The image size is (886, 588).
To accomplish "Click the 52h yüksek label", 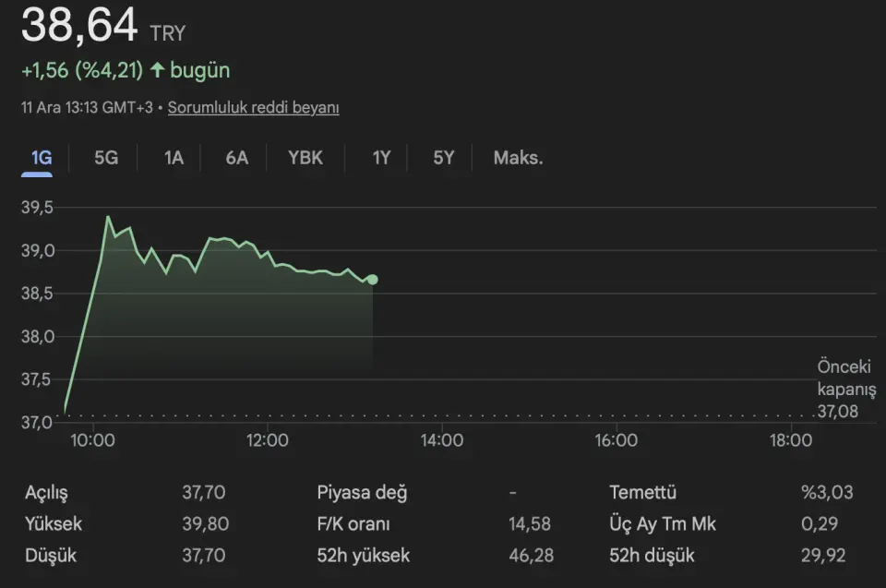I will click(x=364, y=556).
